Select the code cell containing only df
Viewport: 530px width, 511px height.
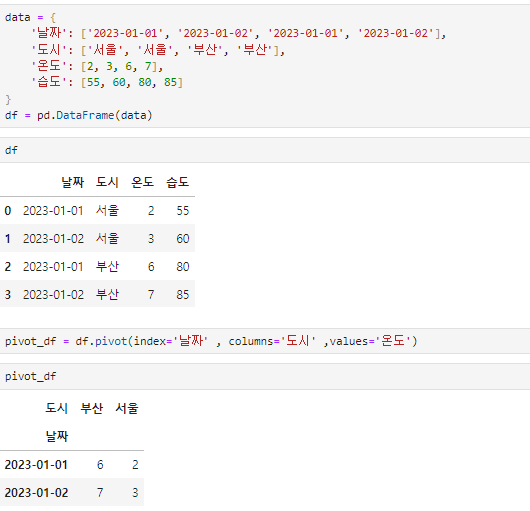click(265, 150)
